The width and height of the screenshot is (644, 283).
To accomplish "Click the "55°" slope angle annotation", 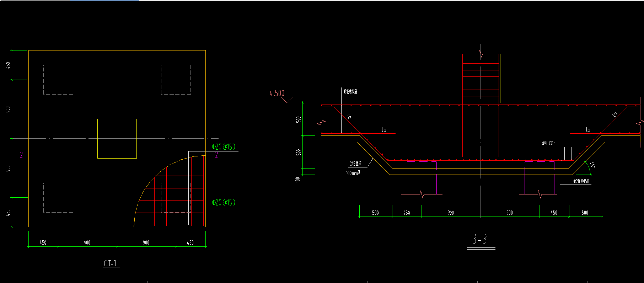I will tap(592, 165).
